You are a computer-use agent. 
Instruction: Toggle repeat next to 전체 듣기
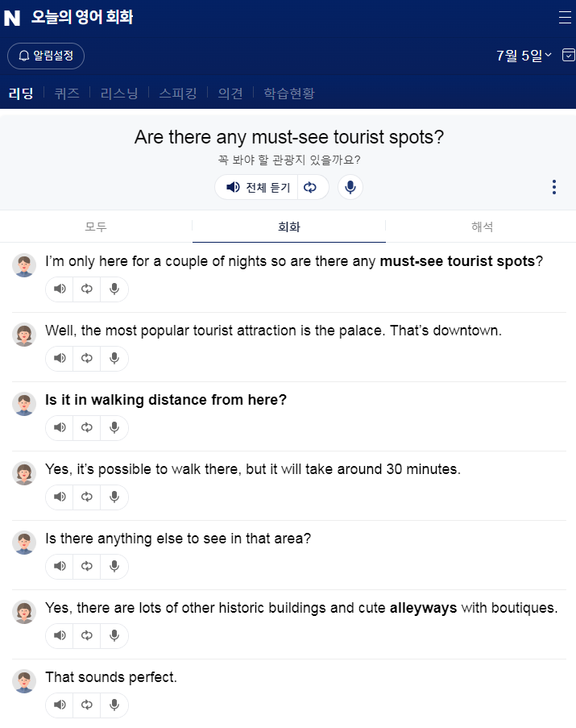point(310,187)
